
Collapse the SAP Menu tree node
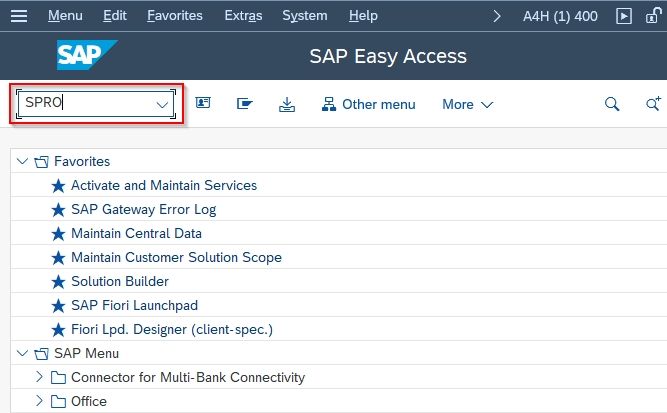click(x=22, y=353)
